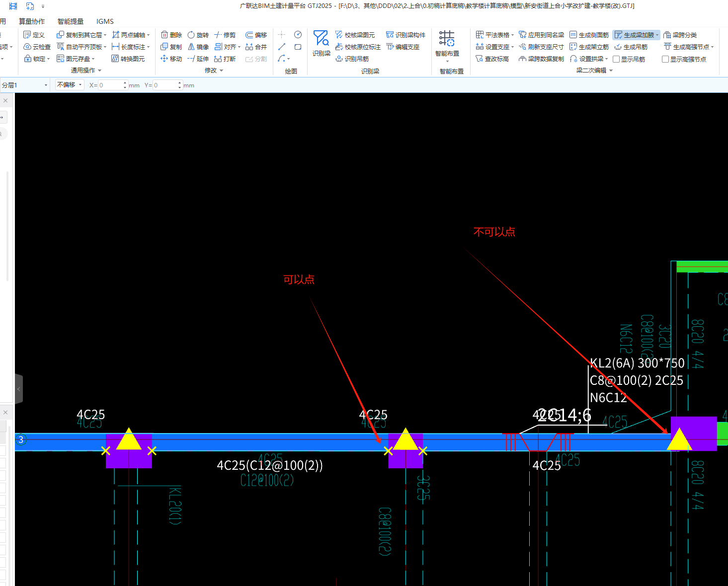This screenshot has height=586, width=728.
Task: Click 生成架立筋 generate erection bars
Action: [589, 47]
